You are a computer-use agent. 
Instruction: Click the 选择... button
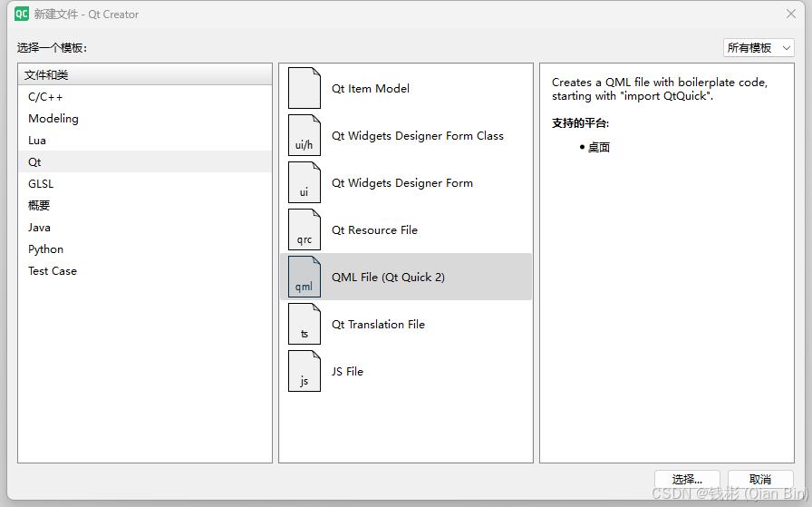pos(687,479)
